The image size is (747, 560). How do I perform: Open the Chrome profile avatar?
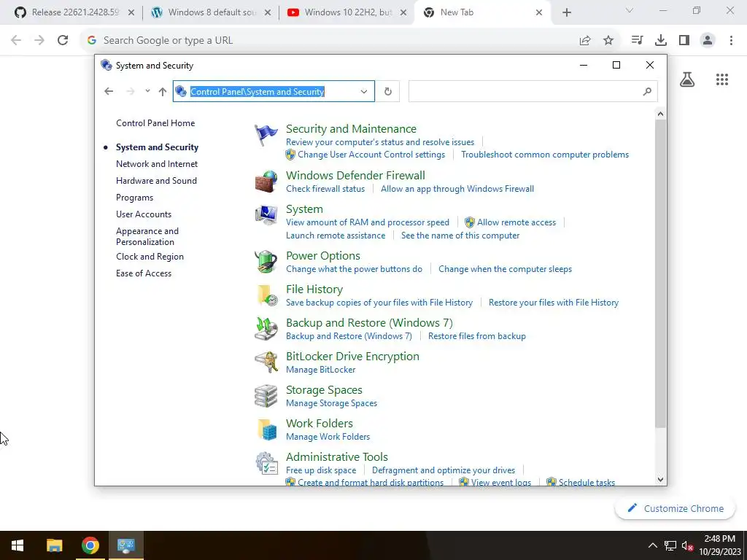pyautogui.click(x=708, y=41)
